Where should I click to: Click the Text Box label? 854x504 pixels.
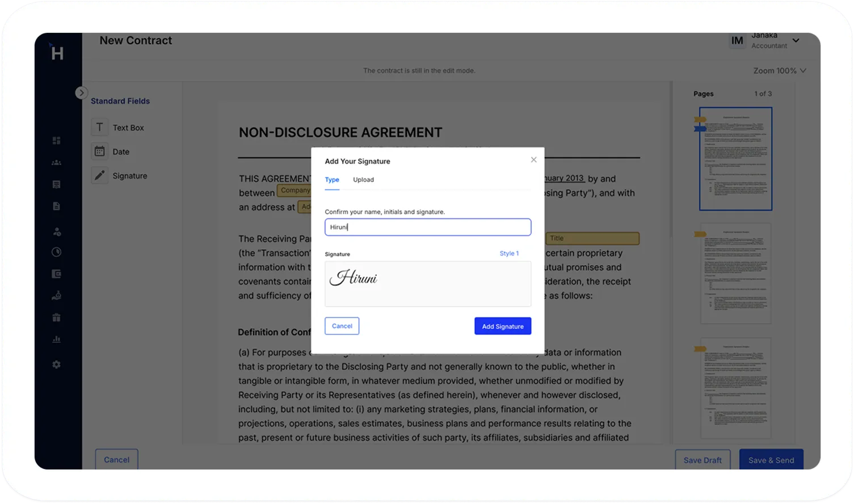point(128,128)
